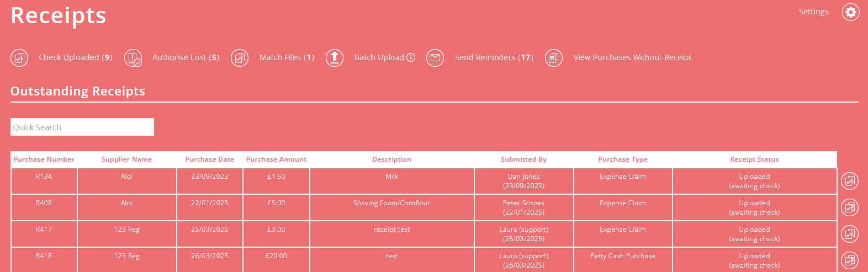Image resolution: width=868 pixels, height=272 pixels.
Task: Click the Settings text link
Action: tap(813, 12)
